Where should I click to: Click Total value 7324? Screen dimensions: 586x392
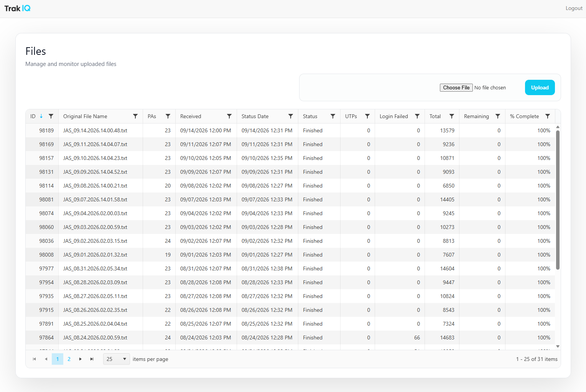(449, 324)
